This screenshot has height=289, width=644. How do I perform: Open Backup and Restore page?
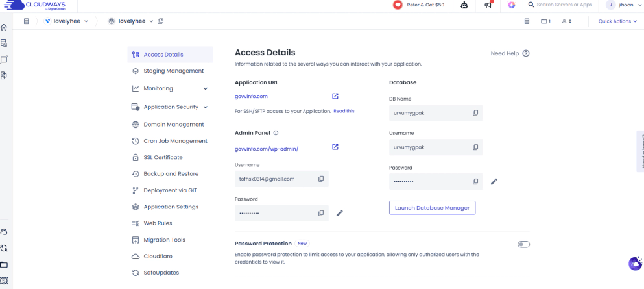click(x=171, y=174)
